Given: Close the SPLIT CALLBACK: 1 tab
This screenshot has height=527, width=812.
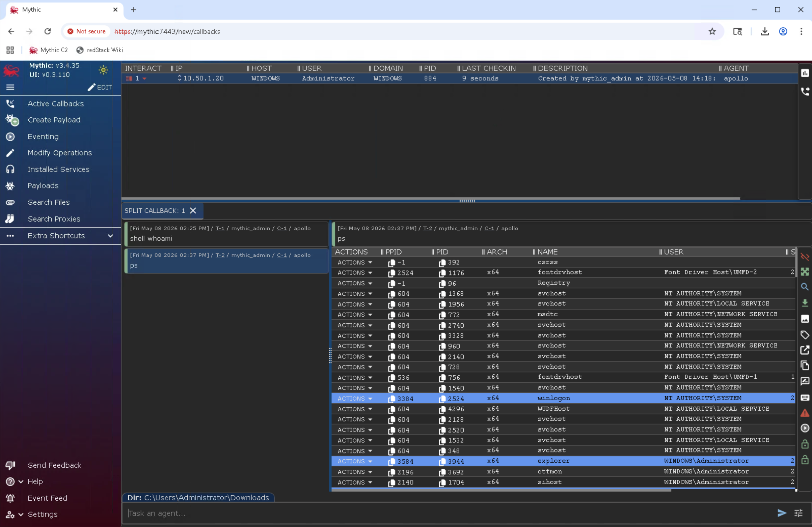Looking at the screenshot, I should [193, 211].
